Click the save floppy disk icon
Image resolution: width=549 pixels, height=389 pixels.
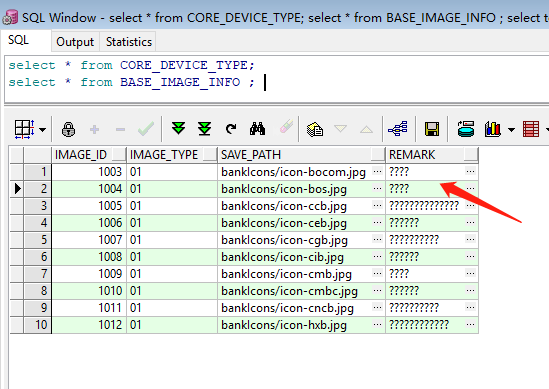point(432,129)
